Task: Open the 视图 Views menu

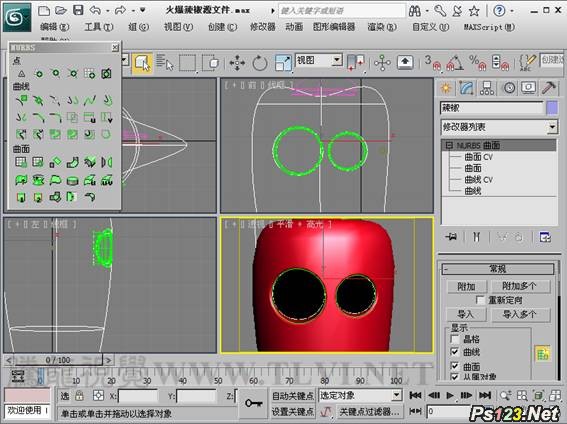Action: 178,27
